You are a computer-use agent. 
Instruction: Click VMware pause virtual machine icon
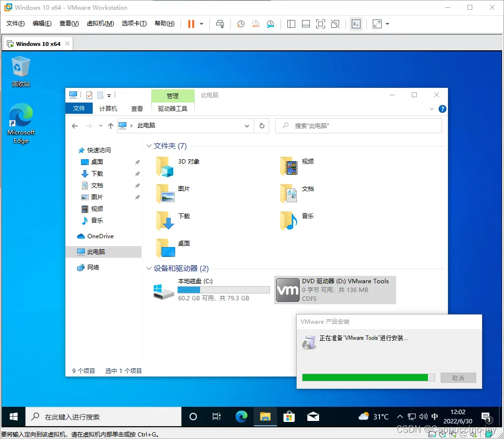(191, 24)
